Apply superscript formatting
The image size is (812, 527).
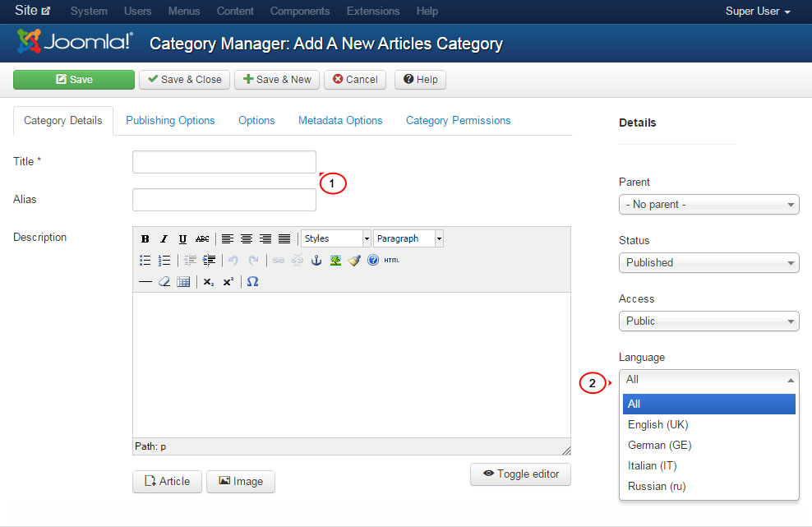point(228,282)
